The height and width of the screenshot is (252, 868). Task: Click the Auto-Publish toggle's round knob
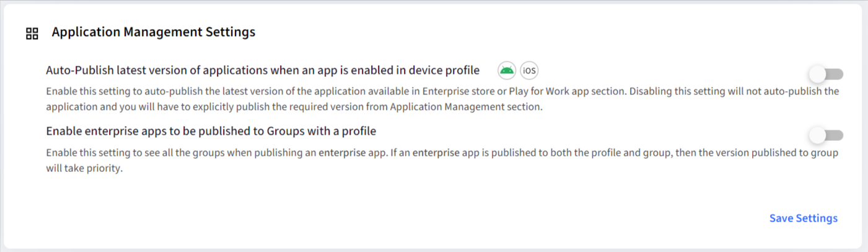click(x=818, y=74)
